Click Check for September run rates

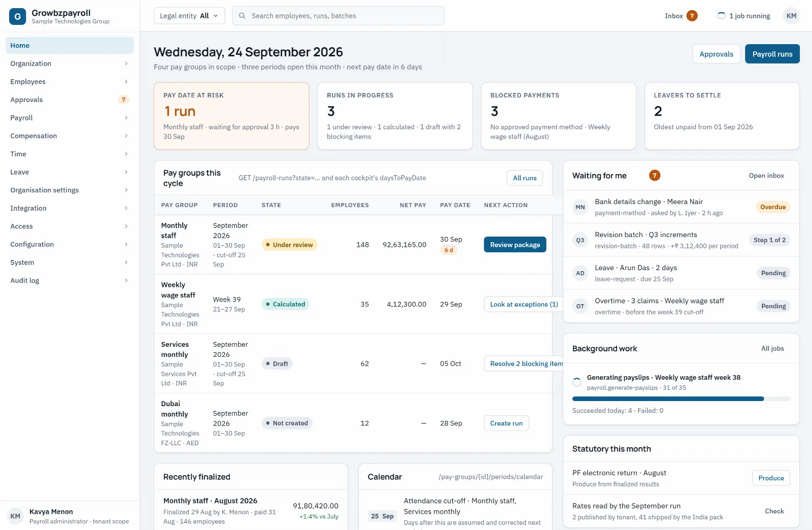[x=774, y=511]
